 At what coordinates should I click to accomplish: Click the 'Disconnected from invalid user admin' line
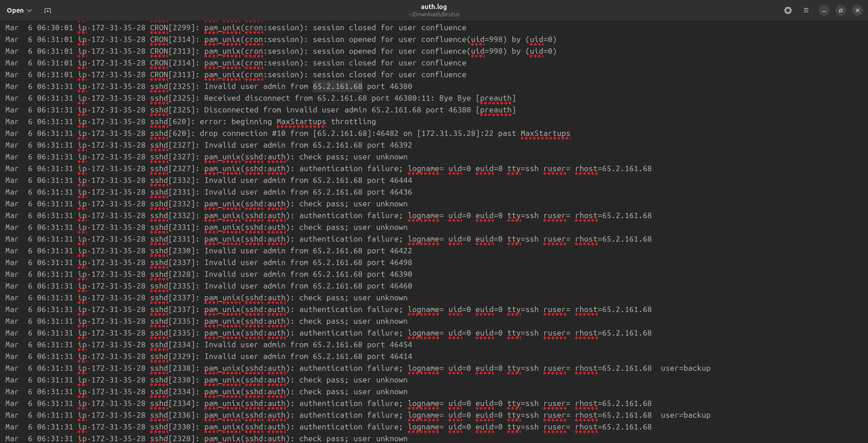261,110
